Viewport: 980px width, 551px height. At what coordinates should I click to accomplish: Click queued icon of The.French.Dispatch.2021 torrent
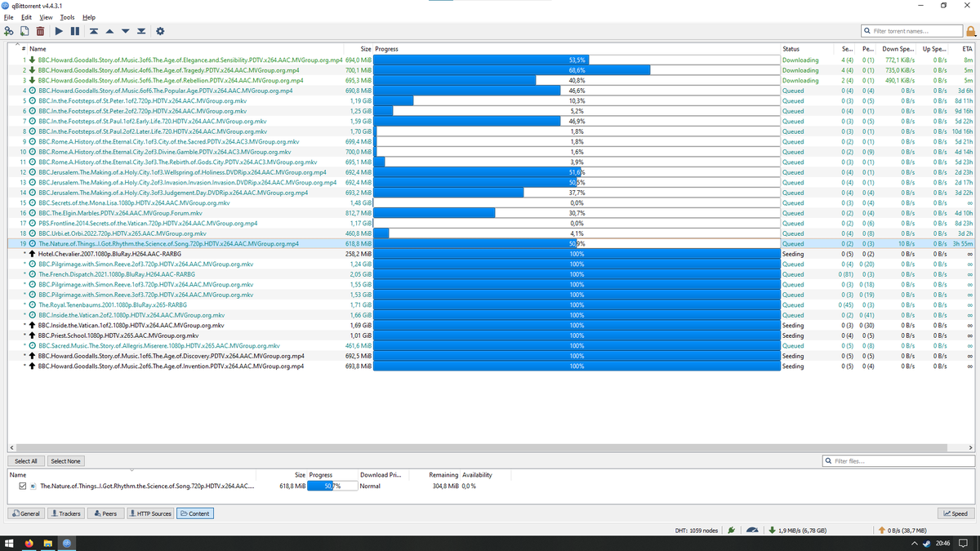coord(31,274)
